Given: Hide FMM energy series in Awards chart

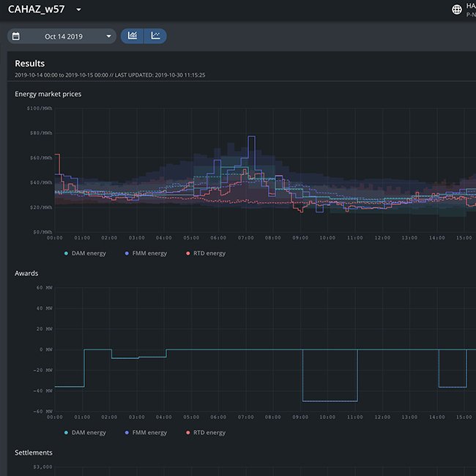Looking at the screenshot, I should pyautogui.click(x=146, y=433).
